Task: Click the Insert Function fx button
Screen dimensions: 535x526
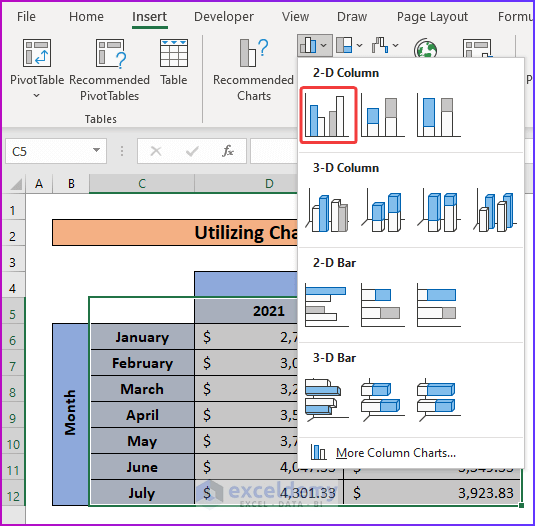Action: tap(228, 151)
